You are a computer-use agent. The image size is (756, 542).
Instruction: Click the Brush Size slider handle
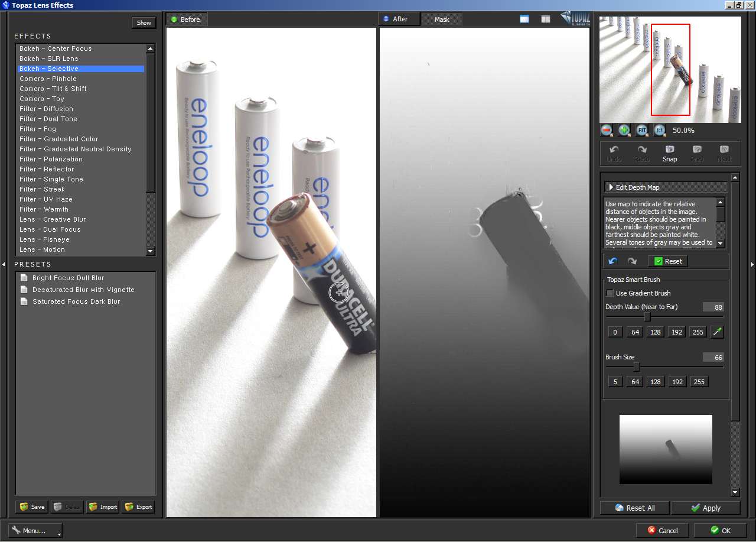[636, 367]
